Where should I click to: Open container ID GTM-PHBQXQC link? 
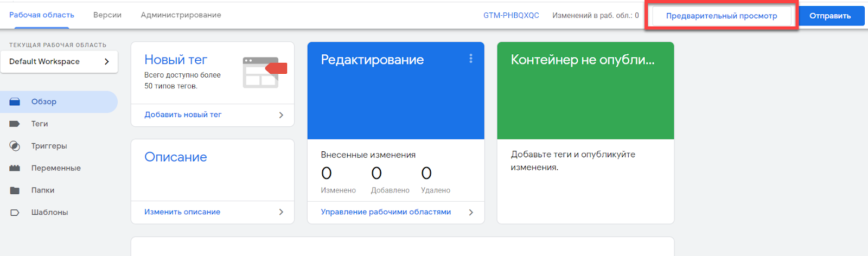[x=511, y=15]
